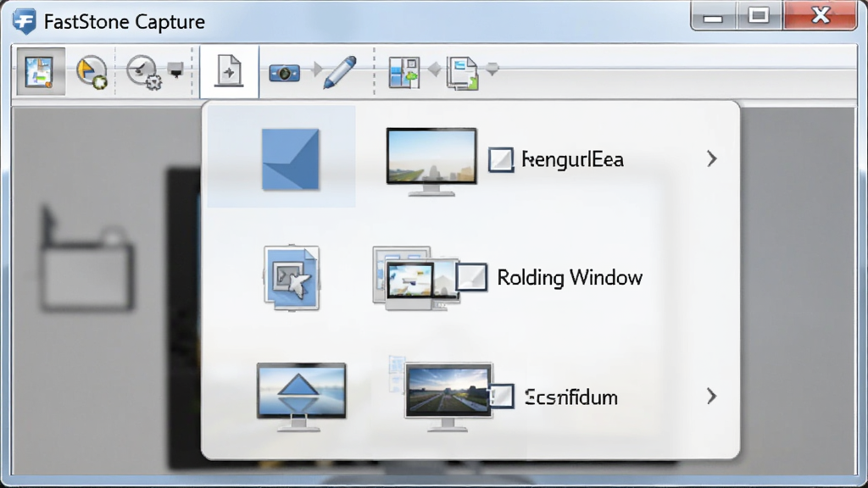
Task: Expand the RengurlEea submenu chevron
Action: pyautogui.click(x=712, y=159)
